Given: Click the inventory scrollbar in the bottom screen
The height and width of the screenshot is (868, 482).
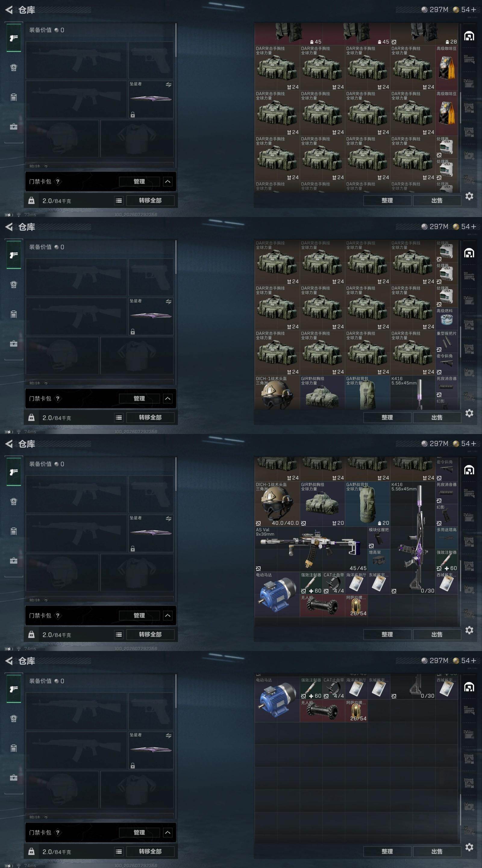Looking at the screenshot, I should [x=460, y=810].
